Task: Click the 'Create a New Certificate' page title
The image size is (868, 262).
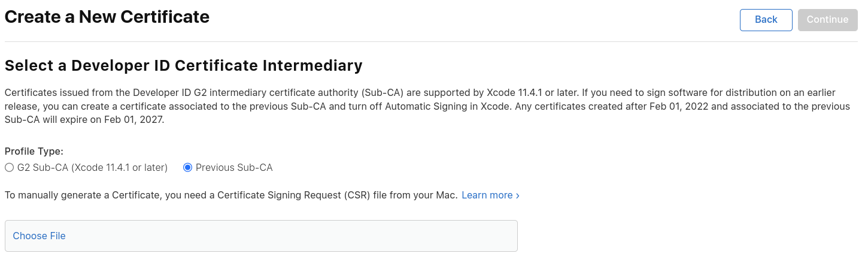Action: click(107, 17)
